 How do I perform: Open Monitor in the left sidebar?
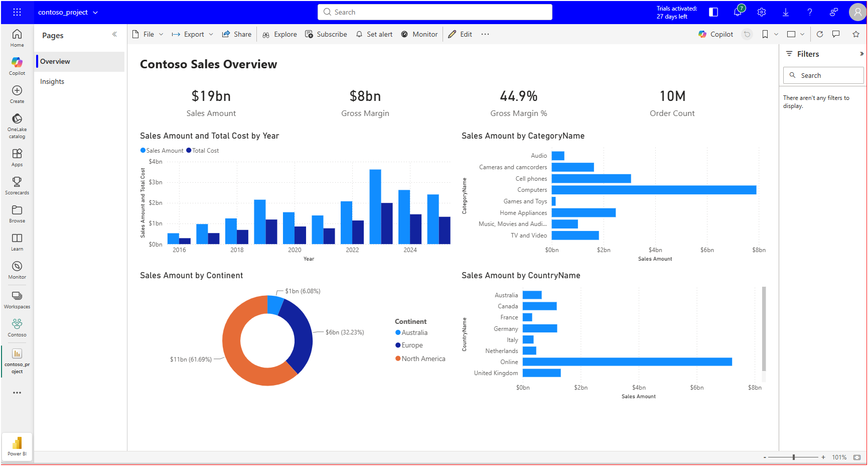(x=17, y=270)
